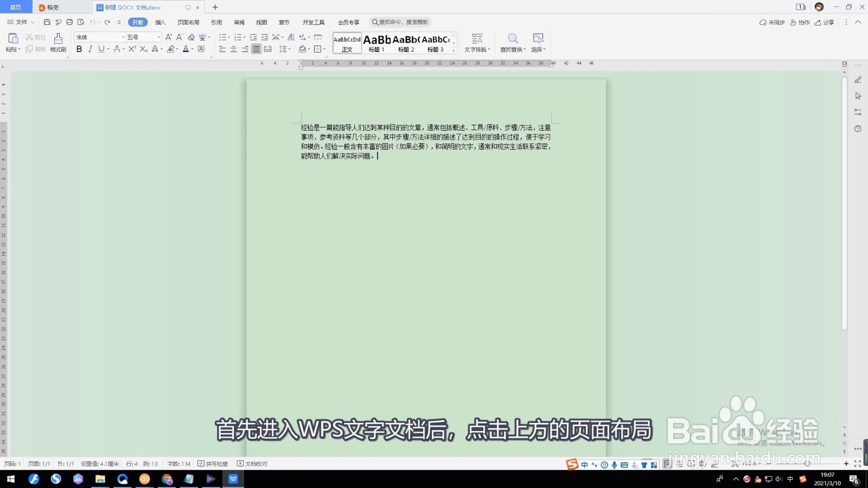
Task: Click the 未同步 sync status button
Action: point(772,22)
